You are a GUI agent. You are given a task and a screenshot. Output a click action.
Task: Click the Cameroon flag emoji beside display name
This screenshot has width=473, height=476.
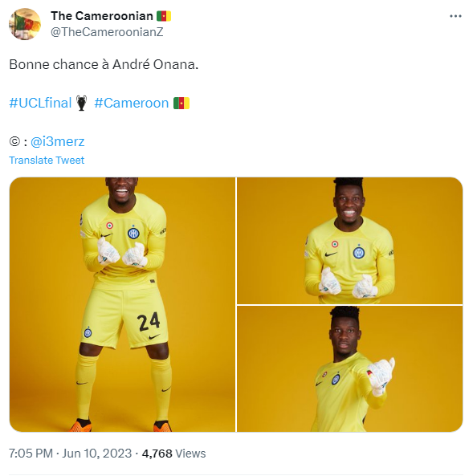click(x=164, y=16)
